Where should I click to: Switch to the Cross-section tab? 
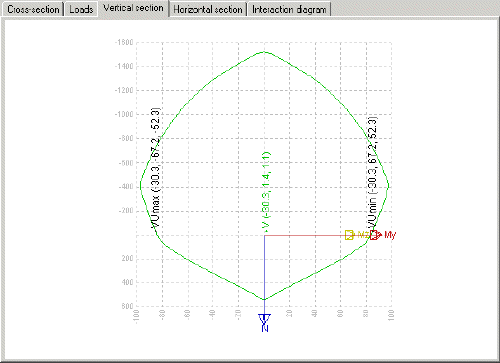click(33, 9)
